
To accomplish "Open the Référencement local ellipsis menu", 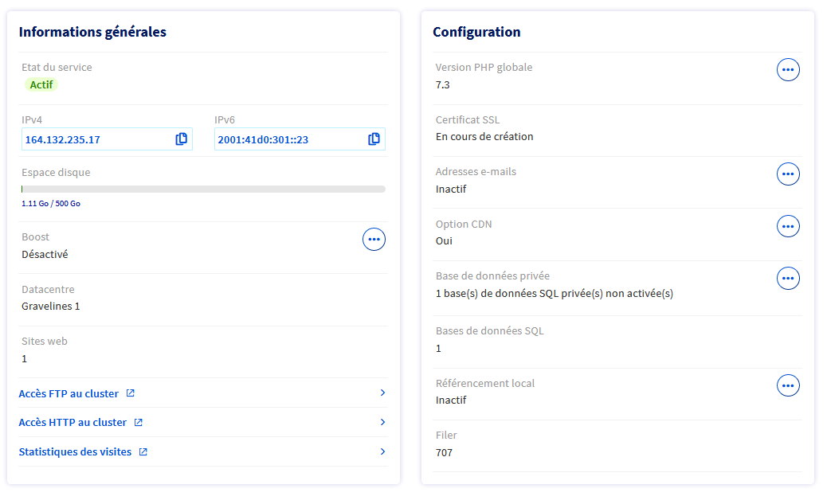I will coord(788,386).
